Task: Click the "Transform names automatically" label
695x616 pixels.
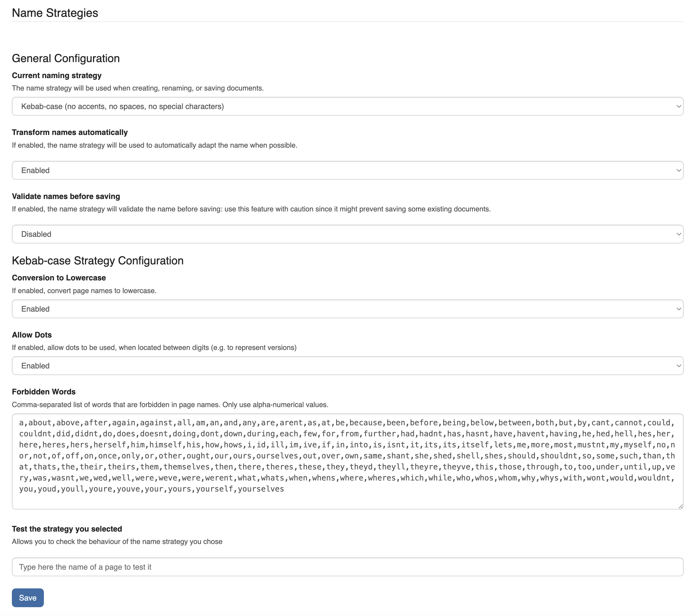Action: 70,132
